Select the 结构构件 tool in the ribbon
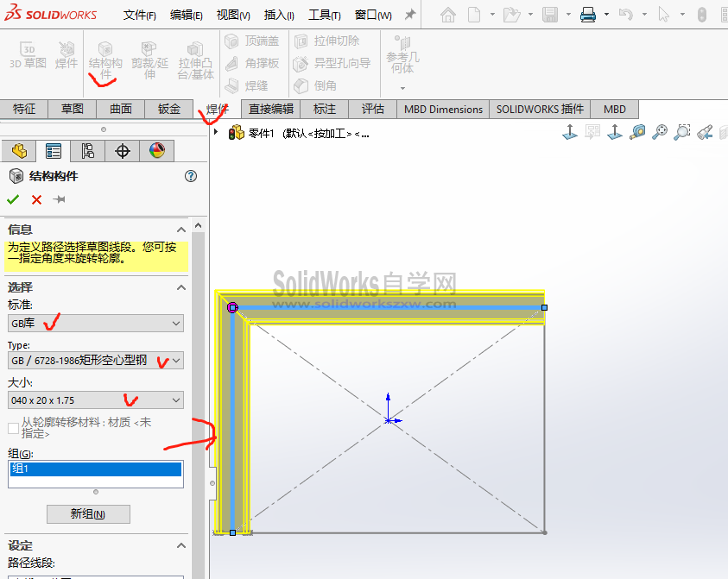This screenshot has height=579, width=728. pos(104,53)
